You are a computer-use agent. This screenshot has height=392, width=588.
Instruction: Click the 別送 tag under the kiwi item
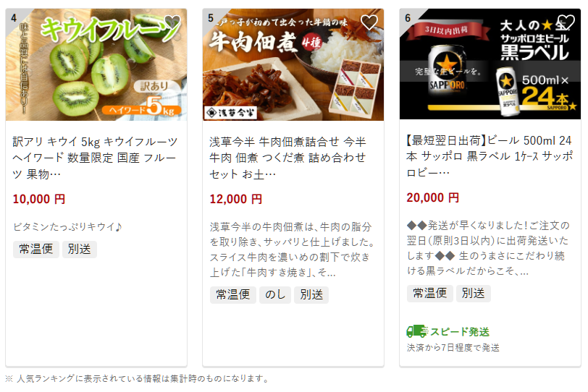(80, 250)
